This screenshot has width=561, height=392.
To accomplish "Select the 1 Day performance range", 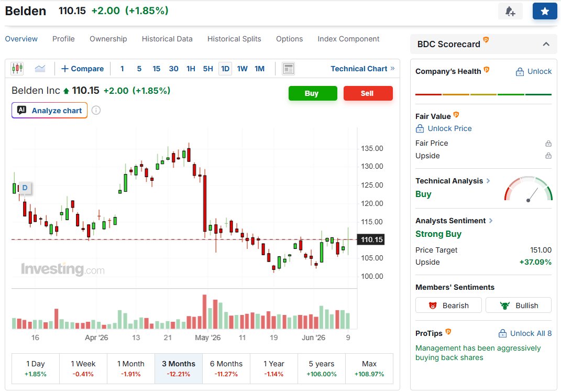I will pos(36,368).
